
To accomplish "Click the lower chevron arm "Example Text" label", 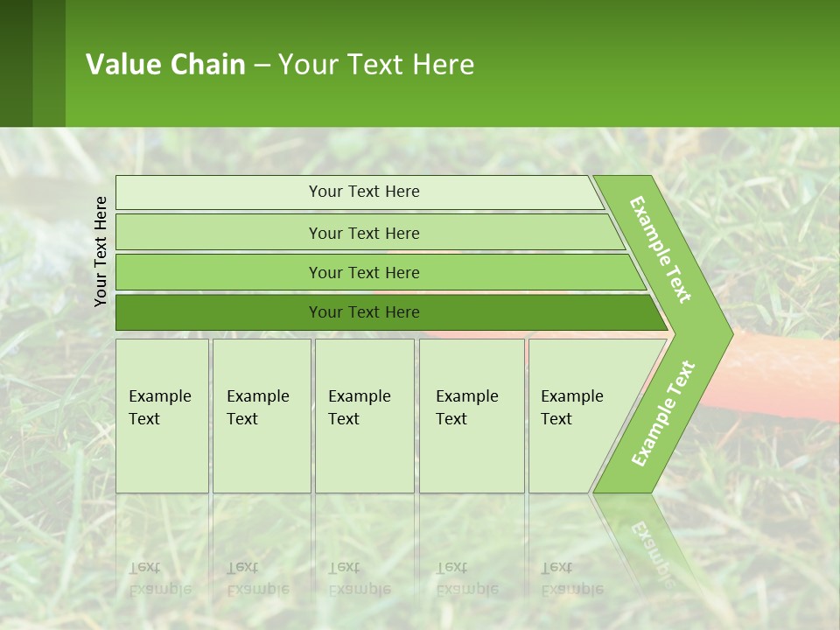I will pos(663,413).
